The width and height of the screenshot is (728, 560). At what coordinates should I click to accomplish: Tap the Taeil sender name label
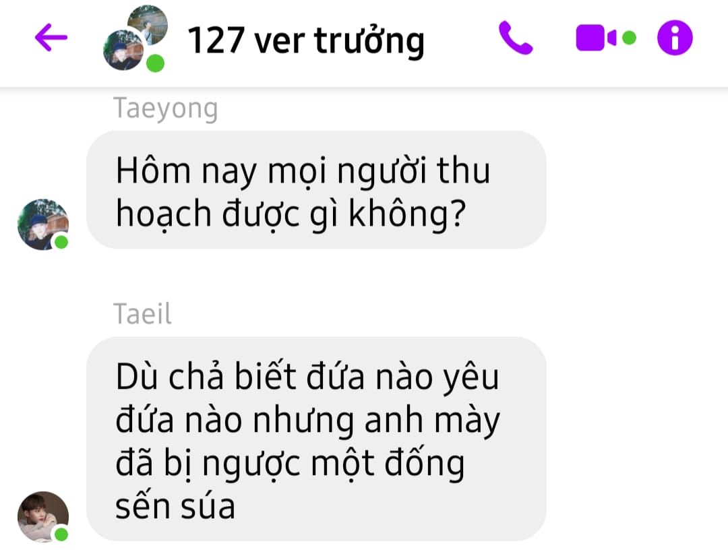click(142, 314)
